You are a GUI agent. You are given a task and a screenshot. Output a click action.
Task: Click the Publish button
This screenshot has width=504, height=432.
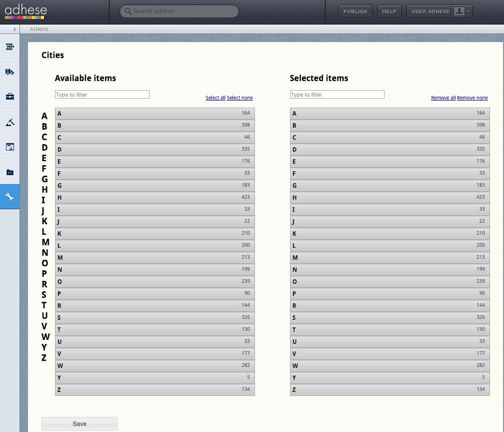pos(355,12)
